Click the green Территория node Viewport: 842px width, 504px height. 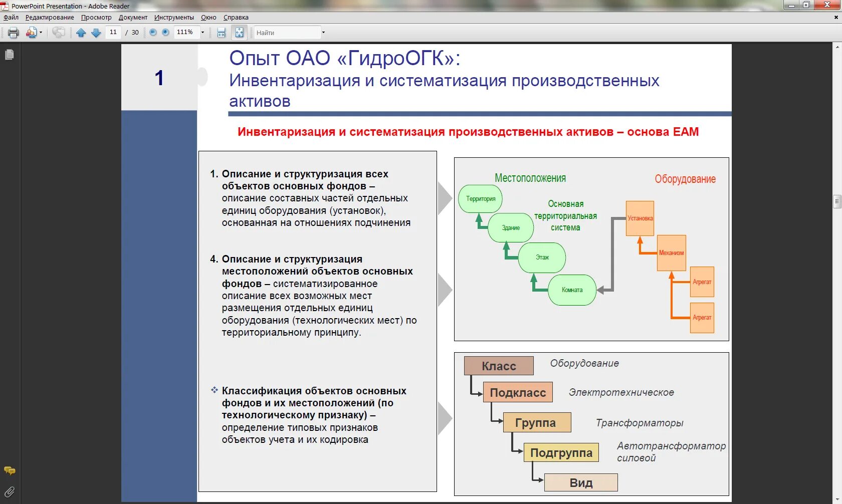tap(481, 199)
